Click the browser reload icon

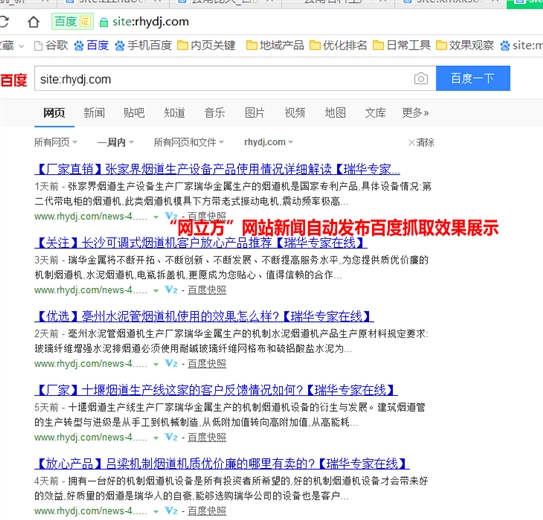coord(3,22)
